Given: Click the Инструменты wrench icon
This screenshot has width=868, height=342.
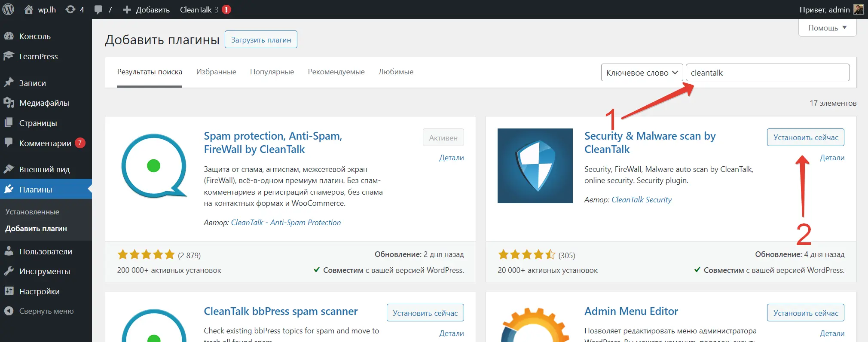Looking at the screenshot, I should point(9,271).
